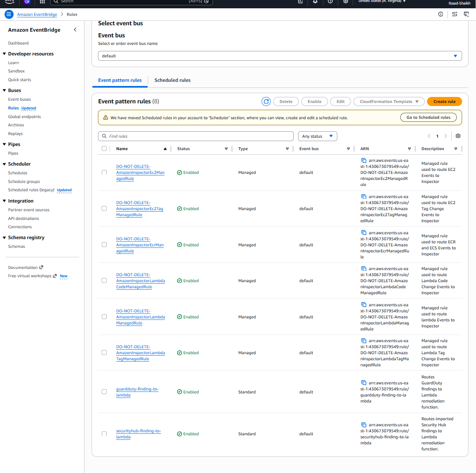Switch to Scheduled rules tab

(x=172, y=80)
